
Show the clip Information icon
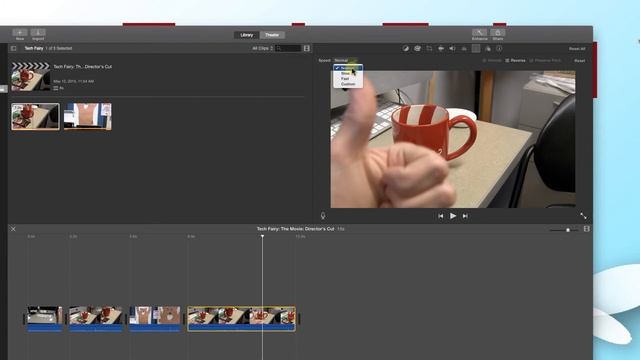coord(499,48)
